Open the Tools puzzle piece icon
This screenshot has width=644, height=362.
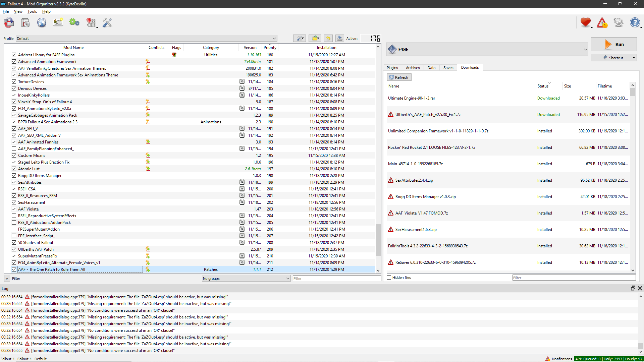pos(91,23)
